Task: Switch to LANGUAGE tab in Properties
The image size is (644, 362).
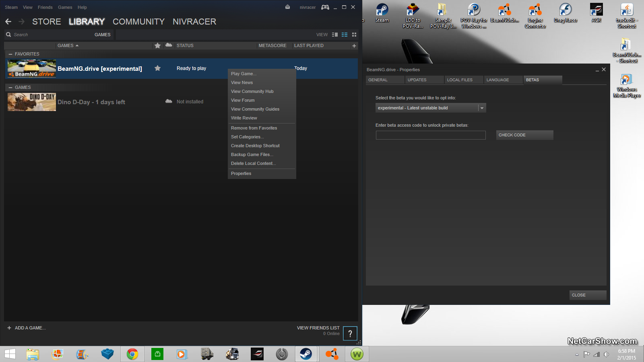Action: 503,80
